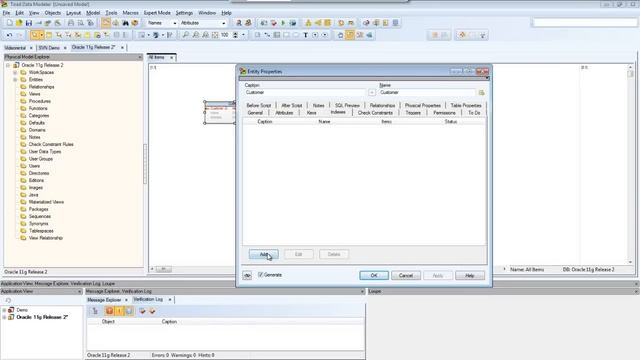This screenshot has width=640, height=360.
Task: Click the Open model folder icon
Action: click(x=19, y=23)
